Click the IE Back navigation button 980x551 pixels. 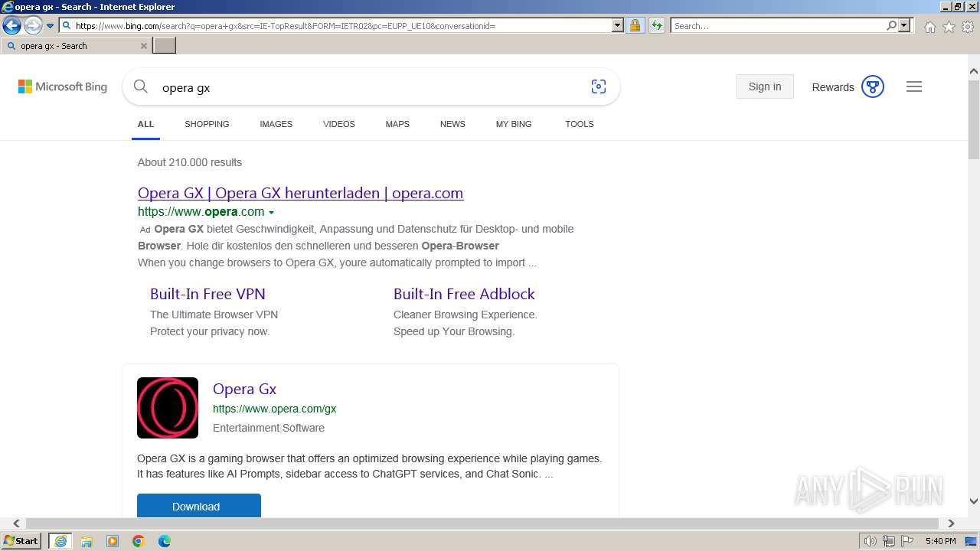pos(11,26)
